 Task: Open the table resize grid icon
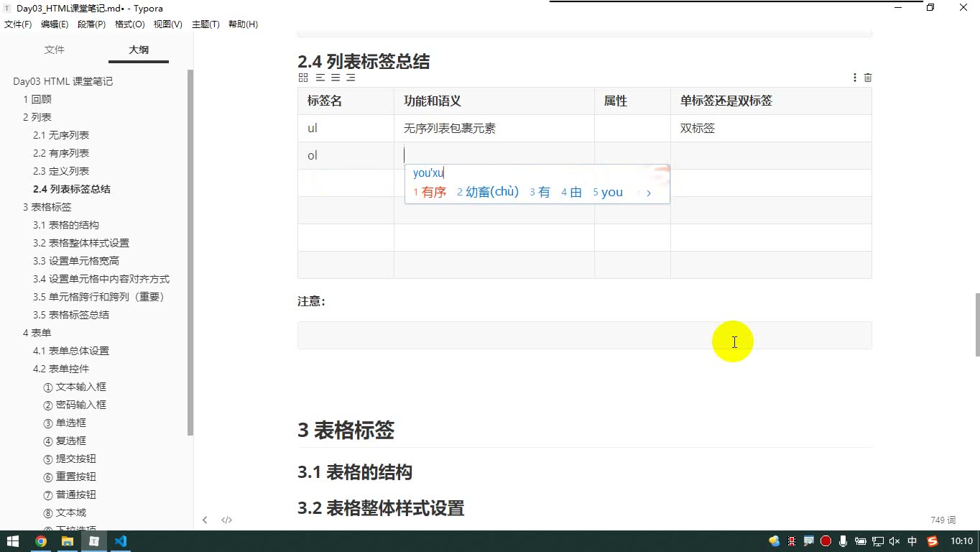click(x=303, y=78)
